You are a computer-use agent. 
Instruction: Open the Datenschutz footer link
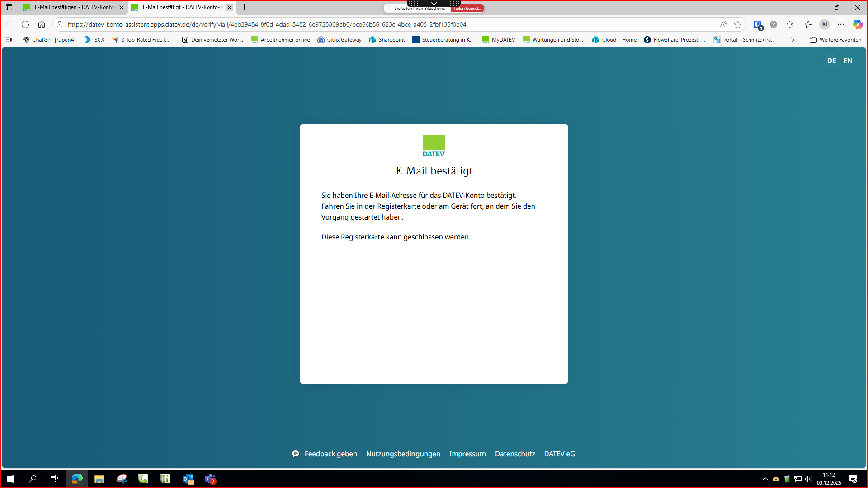click(514, 454)
